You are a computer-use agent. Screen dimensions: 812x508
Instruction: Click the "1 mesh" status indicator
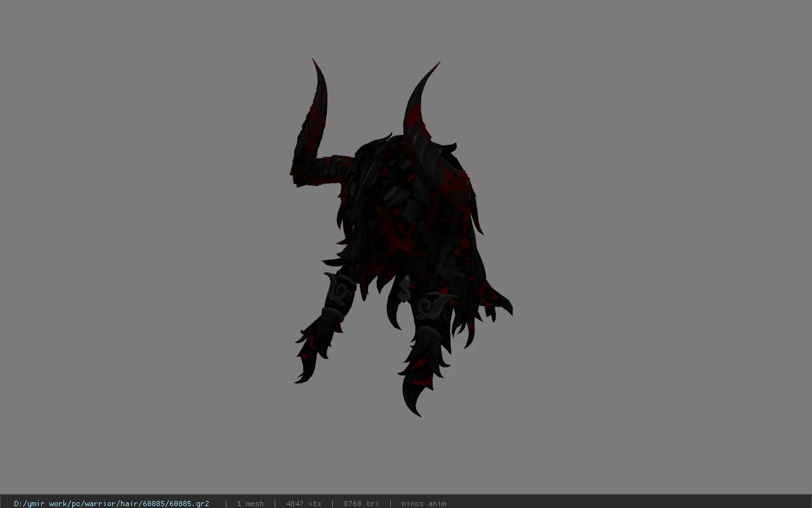click(250, 504)
